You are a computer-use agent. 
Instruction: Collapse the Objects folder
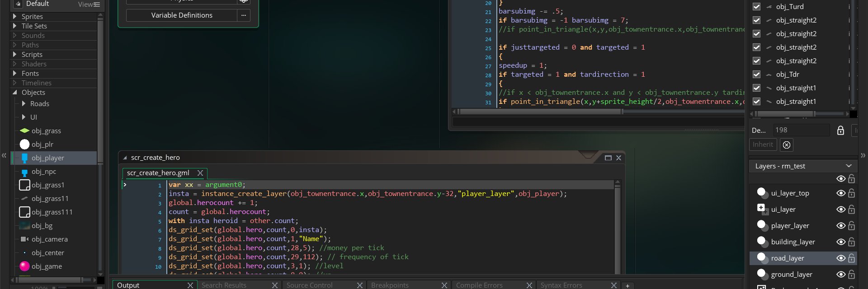(15, 92)
